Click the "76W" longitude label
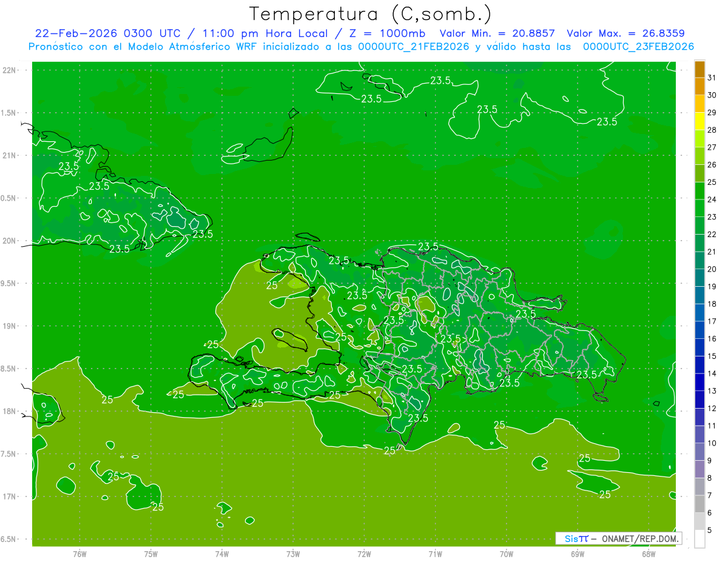The width and height of the screenshot is (728, 562). click(79, 554)
